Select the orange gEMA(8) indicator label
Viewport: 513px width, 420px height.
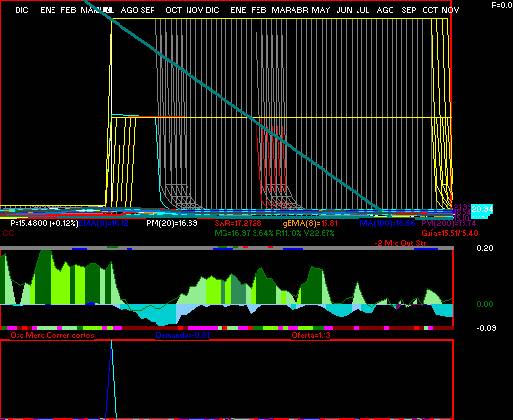[x=310, y=223]
